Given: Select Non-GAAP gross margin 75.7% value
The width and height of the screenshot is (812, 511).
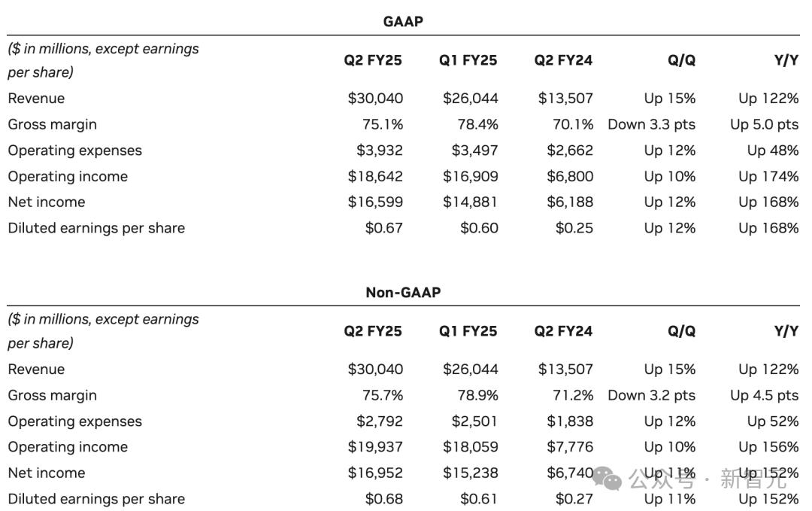Looking at the screenshot, I should pyautogui.click(x=382, y=395).
